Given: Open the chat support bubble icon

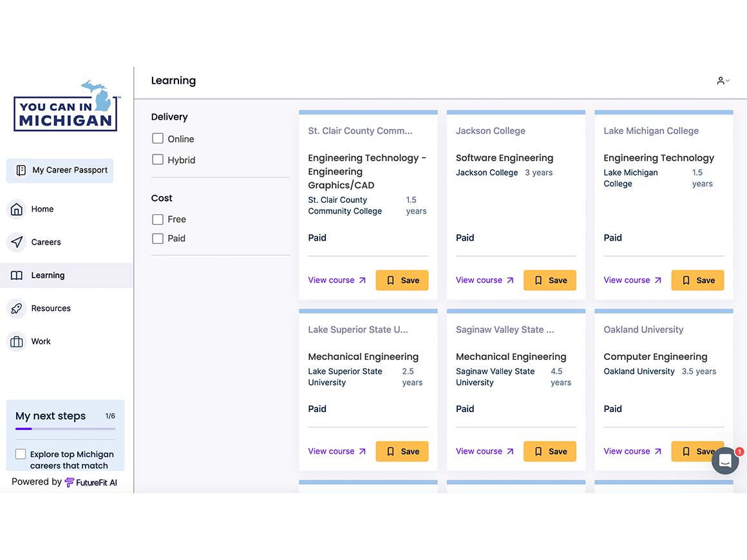Looking at the screenshot, I should (724, 461).
